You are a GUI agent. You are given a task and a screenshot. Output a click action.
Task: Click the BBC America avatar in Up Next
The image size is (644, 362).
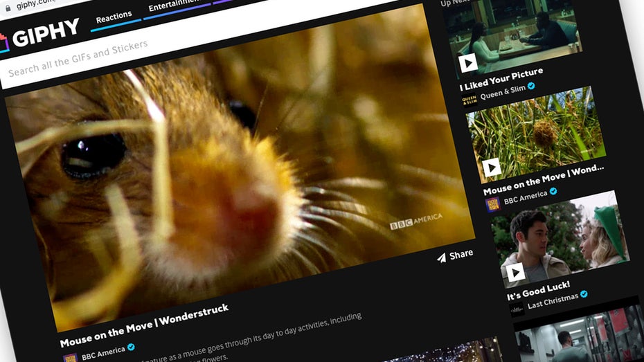(493, 203)
